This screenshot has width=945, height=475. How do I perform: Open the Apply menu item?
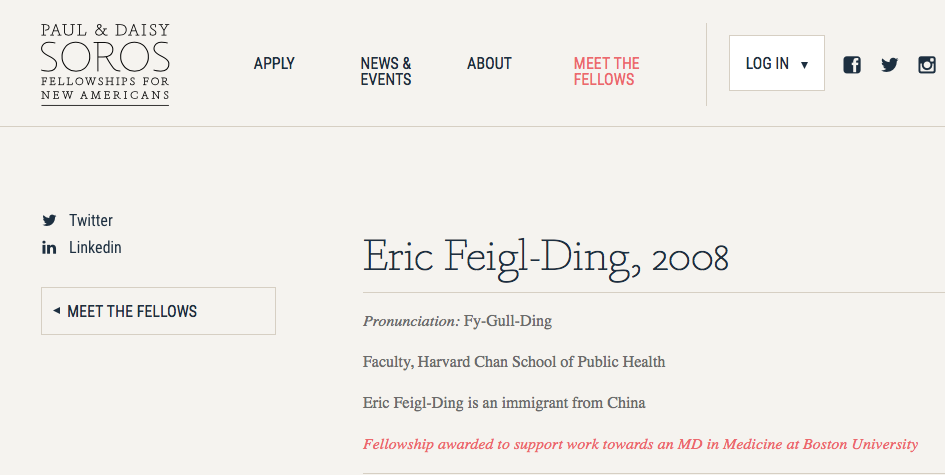(274, 63)
